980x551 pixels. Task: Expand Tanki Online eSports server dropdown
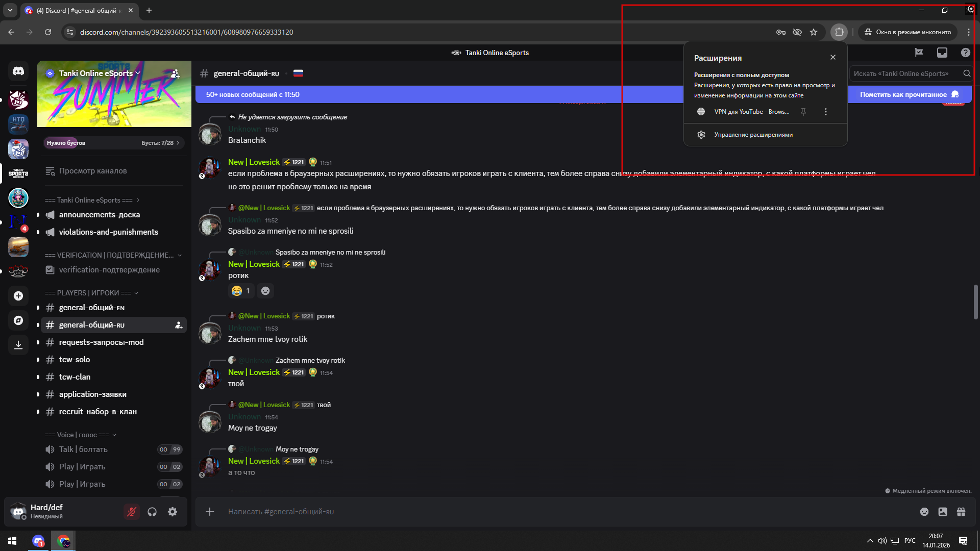(138, 73)
